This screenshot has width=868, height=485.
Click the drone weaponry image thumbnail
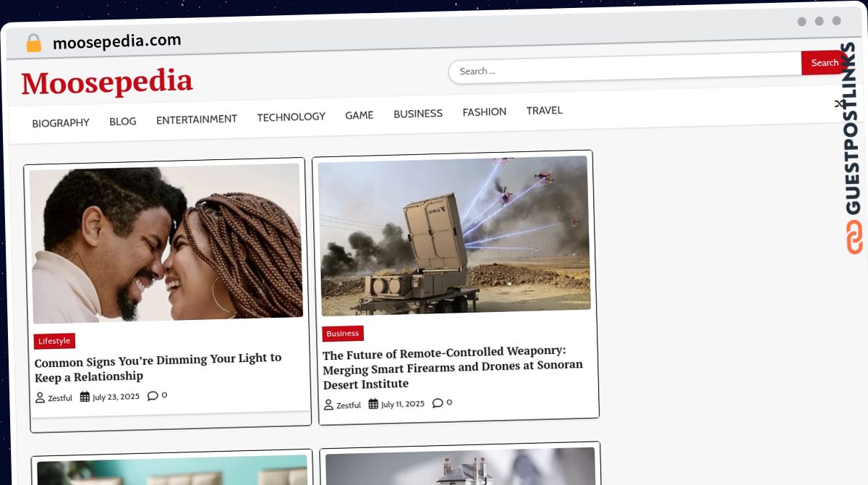tap(454, 235)
